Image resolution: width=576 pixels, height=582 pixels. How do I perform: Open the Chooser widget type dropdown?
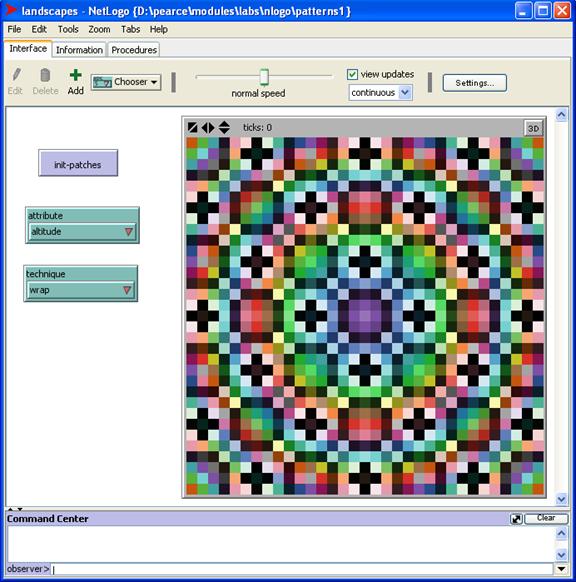tap(126, 82)
